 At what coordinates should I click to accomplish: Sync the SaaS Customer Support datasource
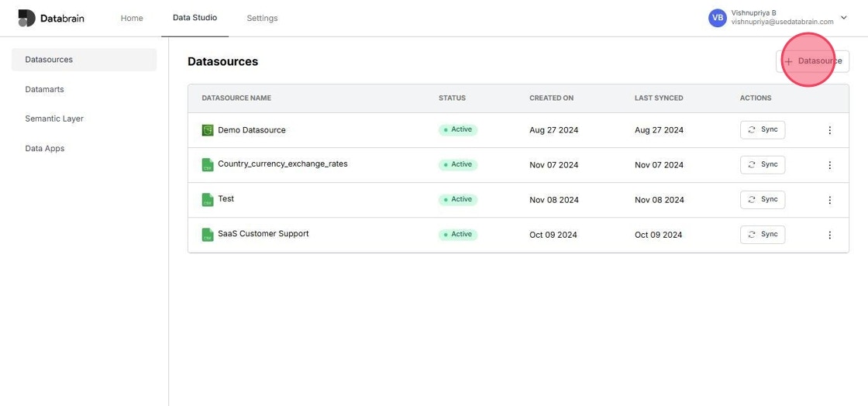click(x=763, y=235)
